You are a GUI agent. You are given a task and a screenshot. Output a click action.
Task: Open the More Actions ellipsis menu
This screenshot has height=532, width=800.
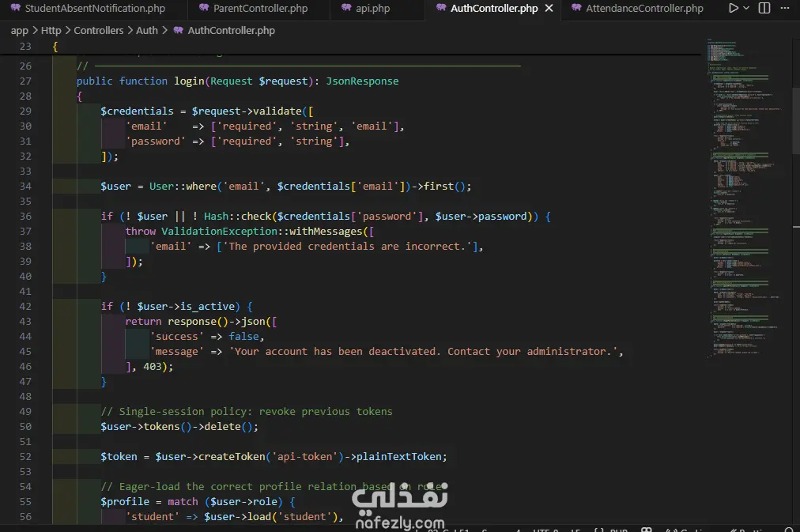pyautogui.click(x=785, y=8)
